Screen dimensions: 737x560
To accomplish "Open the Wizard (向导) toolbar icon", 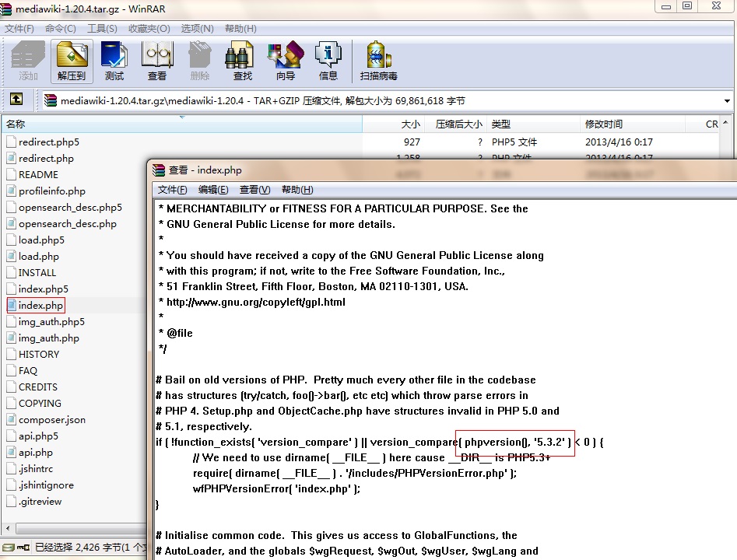I will (286, 61).
